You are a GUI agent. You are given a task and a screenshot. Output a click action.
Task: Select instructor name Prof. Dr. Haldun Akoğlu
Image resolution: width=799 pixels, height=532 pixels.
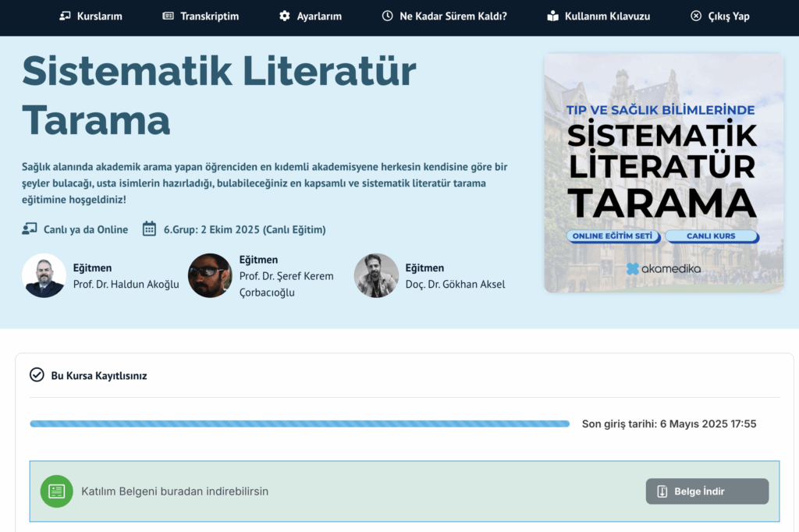(x=126, y=285)
